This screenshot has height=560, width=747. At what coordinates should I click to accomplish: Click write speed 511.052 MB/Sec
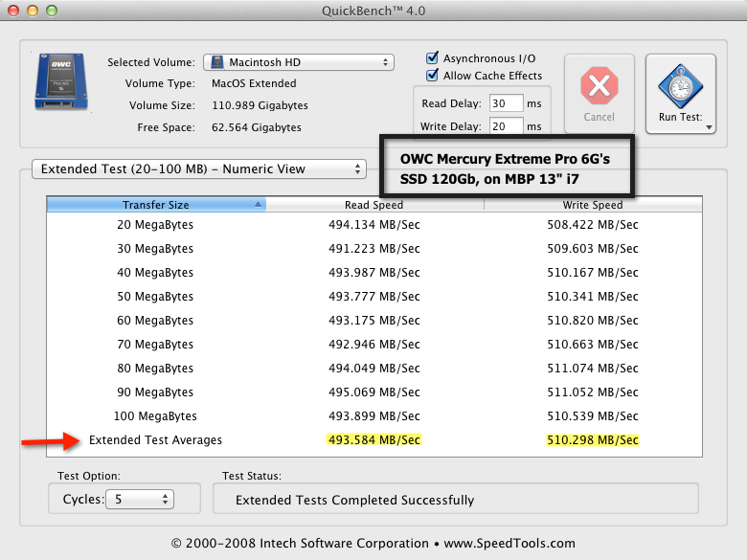[x=593, y=392]
